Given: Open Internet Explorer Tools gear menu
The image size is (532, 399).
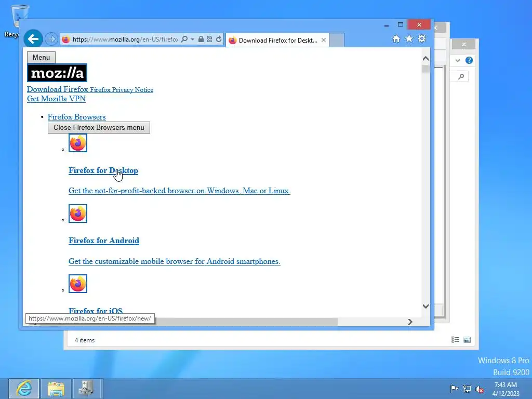Looking at the screenshot, I should click(422, 38).
